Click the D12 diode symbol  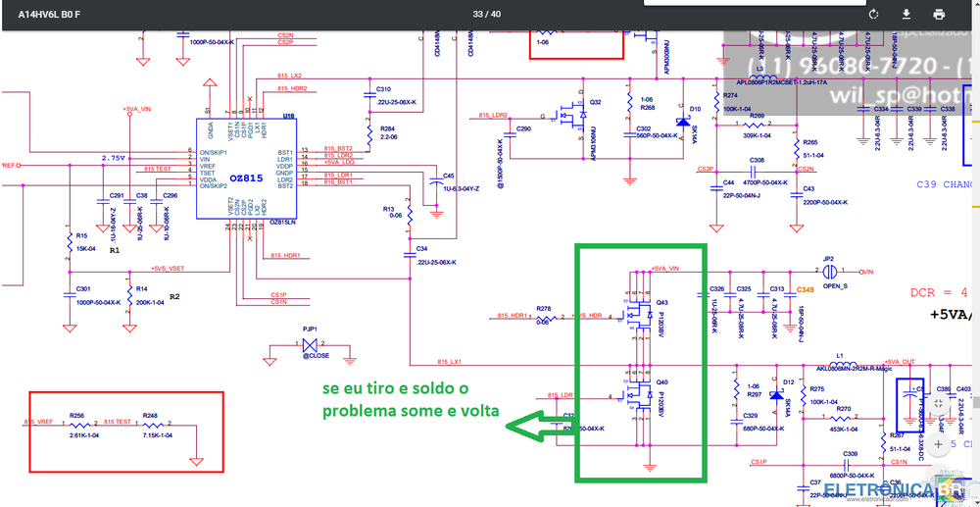click(775, 395)
